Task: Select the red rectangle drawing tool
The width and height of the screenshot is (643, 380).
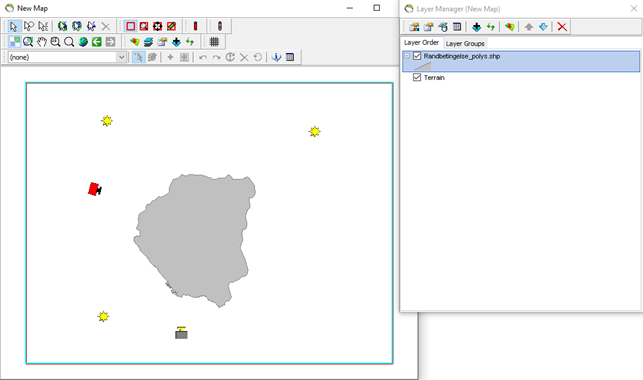Action: (x=130, y=26)
